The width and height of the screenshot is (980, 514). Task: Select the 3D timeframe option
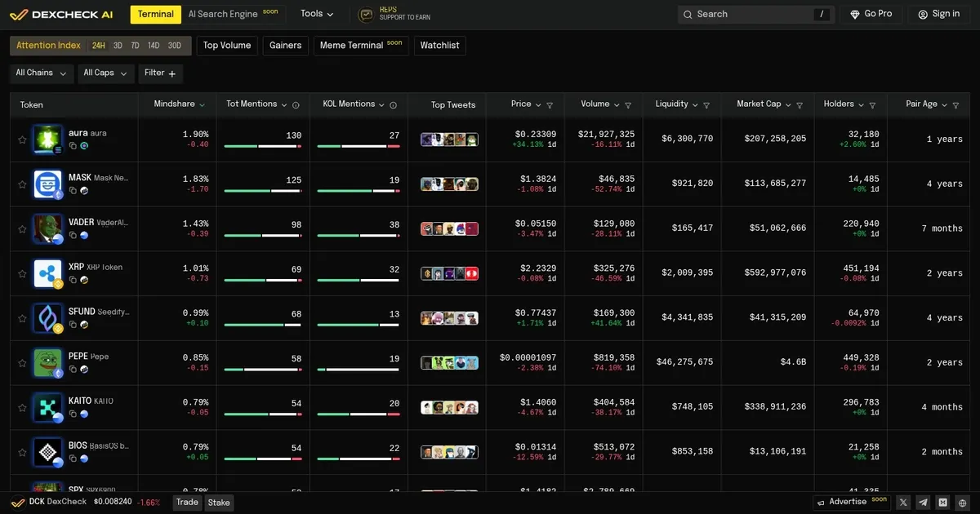click(x=118, y=46)
